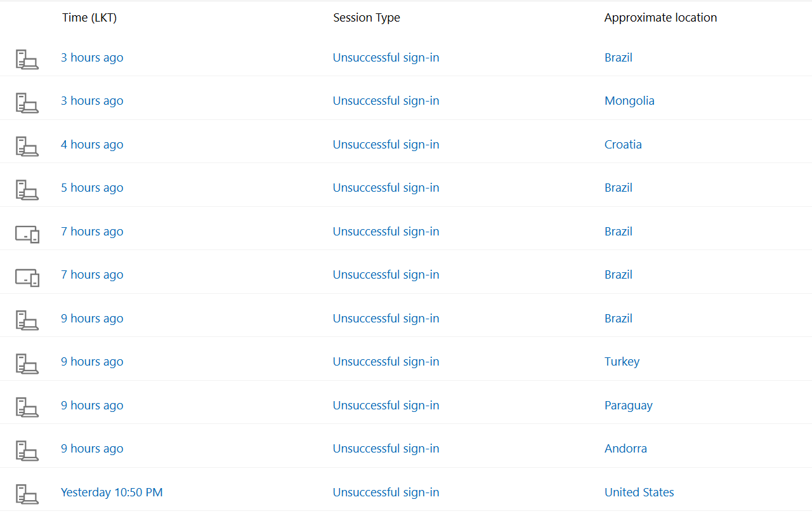This screenshot has width=812, height=516.
Task: Select the device icon for Turkey sign-in
Action: coord(27,363)
